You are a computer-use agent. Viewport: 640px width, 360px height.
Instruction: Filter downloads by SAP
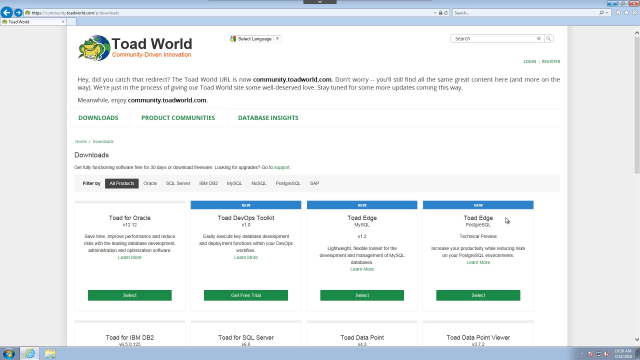[x=314, y=183]
